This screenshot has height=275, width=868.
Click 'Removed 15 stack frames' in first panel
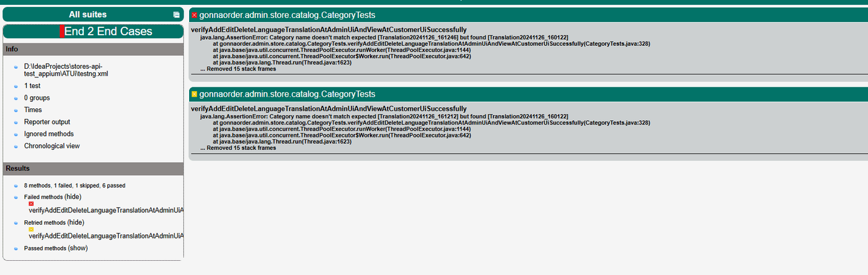[238, 69]
